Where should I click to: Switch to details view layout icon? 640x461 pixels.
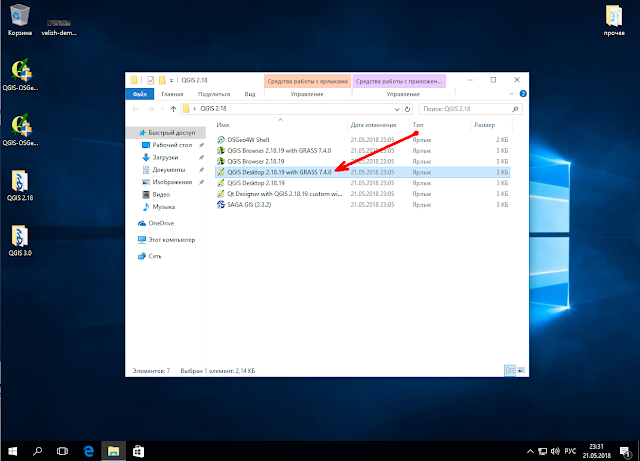coord(510,371)
